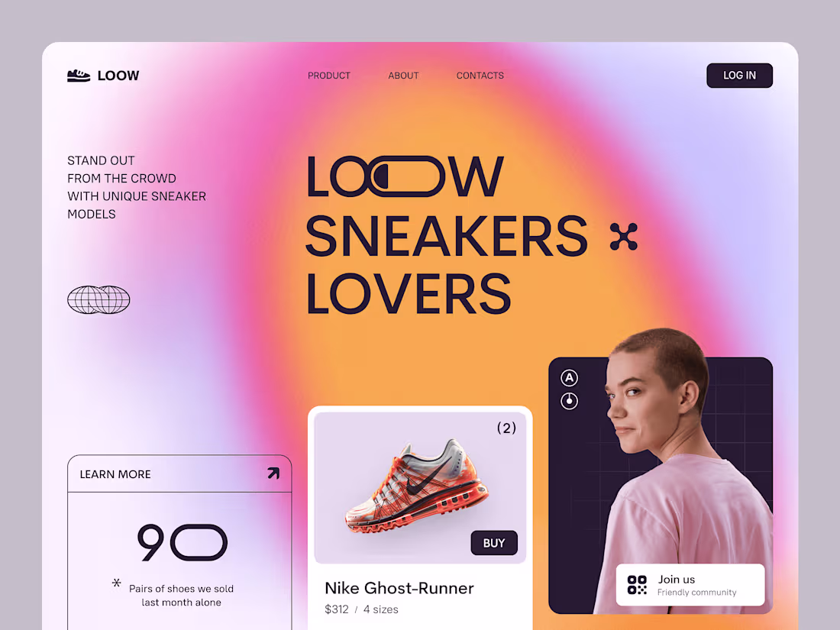This screenshot has width=840, height=630.
Task: Toggle the pill switch in the LOOW headline
Action: coord(406,176)
